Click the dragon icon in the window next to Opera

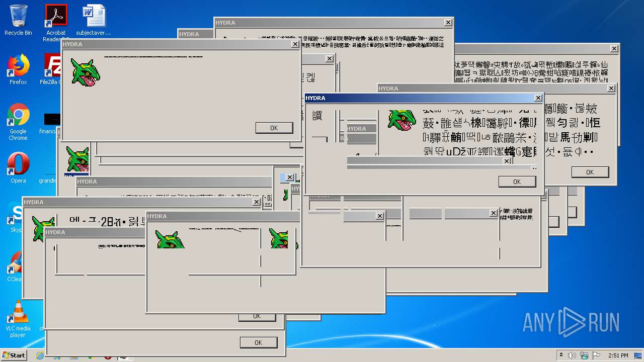point(77,160)
